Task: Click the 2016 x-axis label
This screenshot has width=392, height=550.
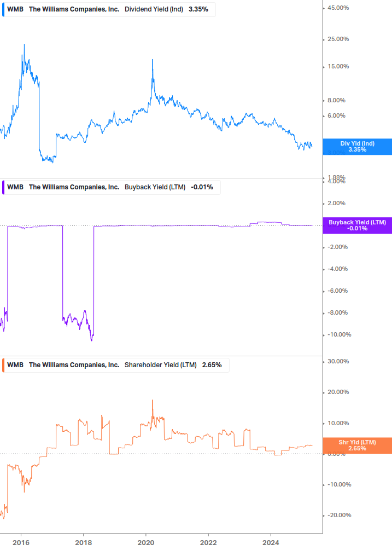Action: [x=21, y=543]
